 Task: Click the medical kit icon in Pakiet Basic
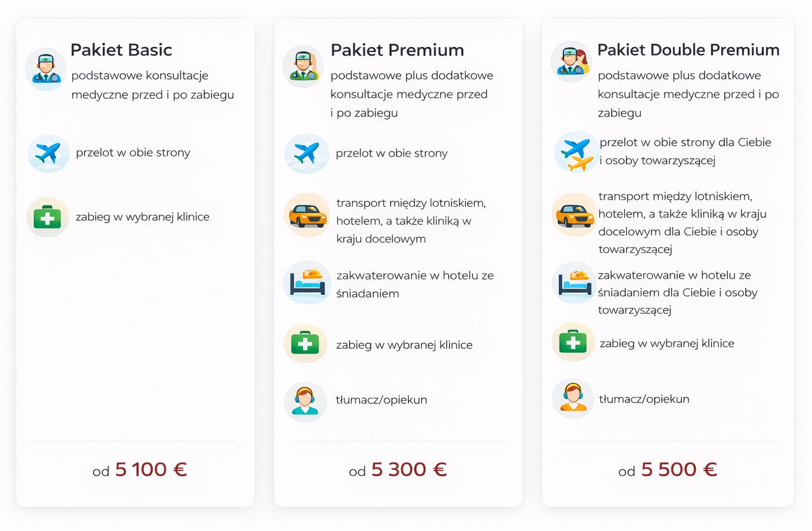click(47, 217)
